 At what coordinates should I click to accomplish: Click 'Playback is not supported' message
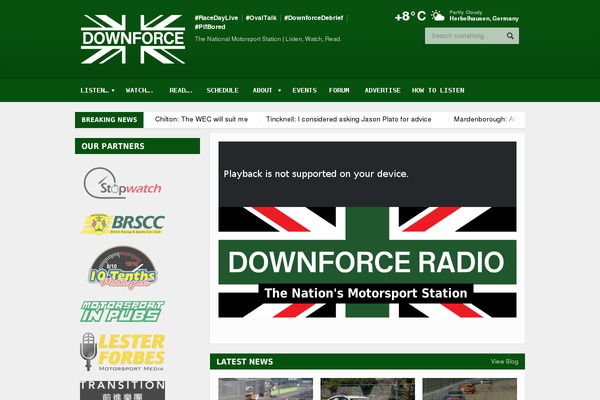(316, 174)
